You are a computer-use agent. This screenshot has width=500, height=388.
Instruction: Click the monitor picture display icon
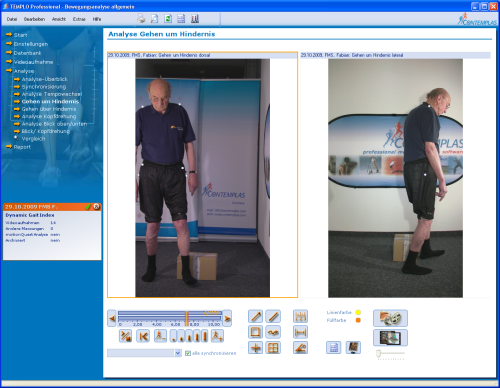click(x=353, y=348)
